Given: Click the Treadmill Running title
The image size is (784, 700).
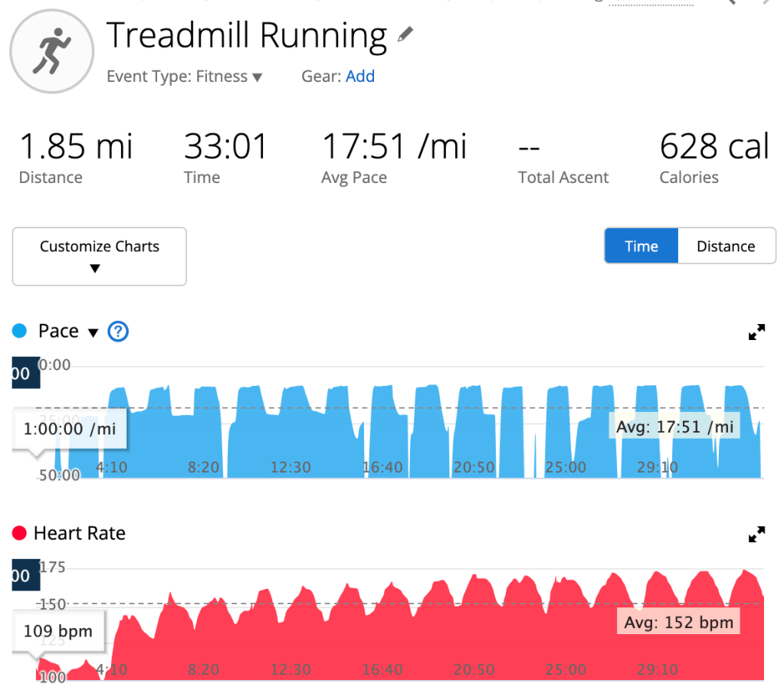Looking at the screenshot, I should click(247, 35).
